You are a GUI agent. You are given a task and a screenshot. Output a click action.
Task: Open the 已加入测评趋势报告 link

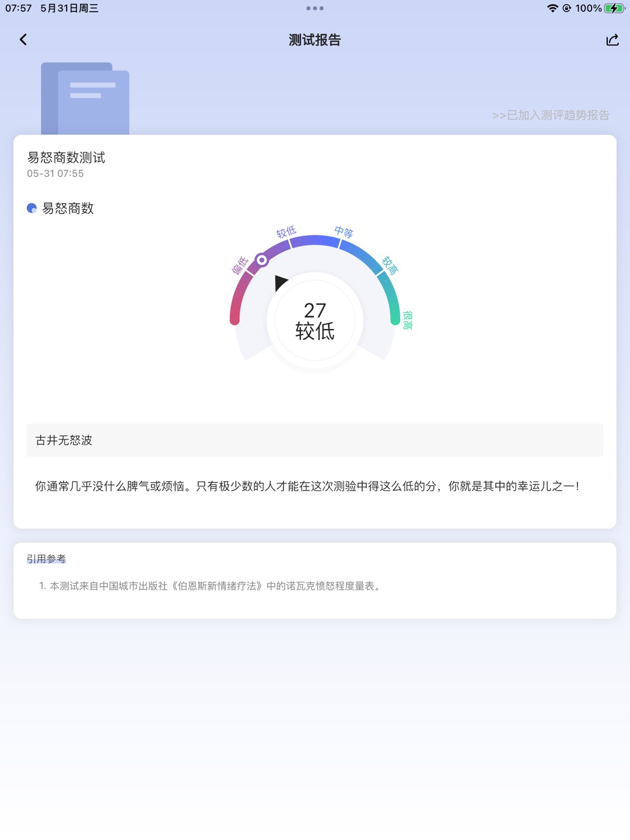551,115
